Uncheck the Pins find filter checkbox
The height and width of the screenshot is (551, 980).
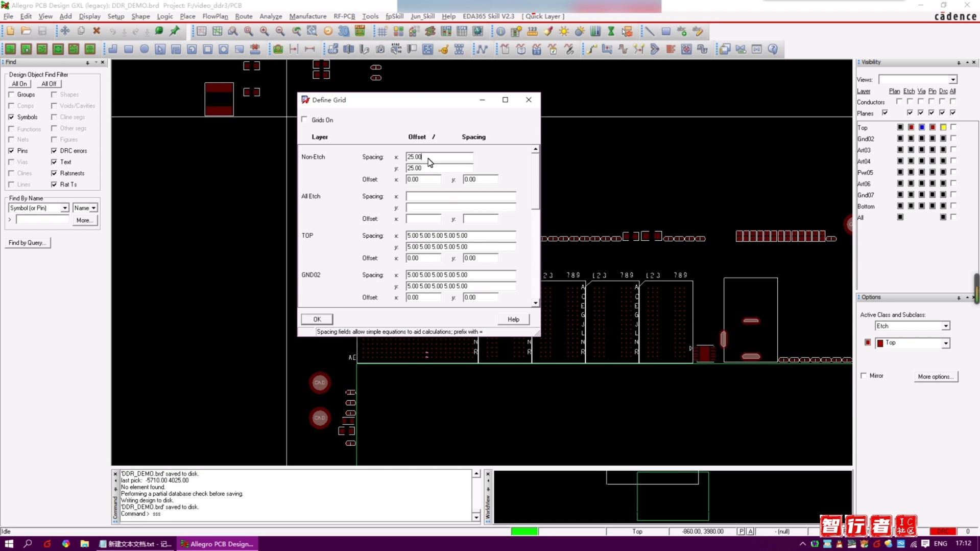pyautogui.click(x=11, y=151)
